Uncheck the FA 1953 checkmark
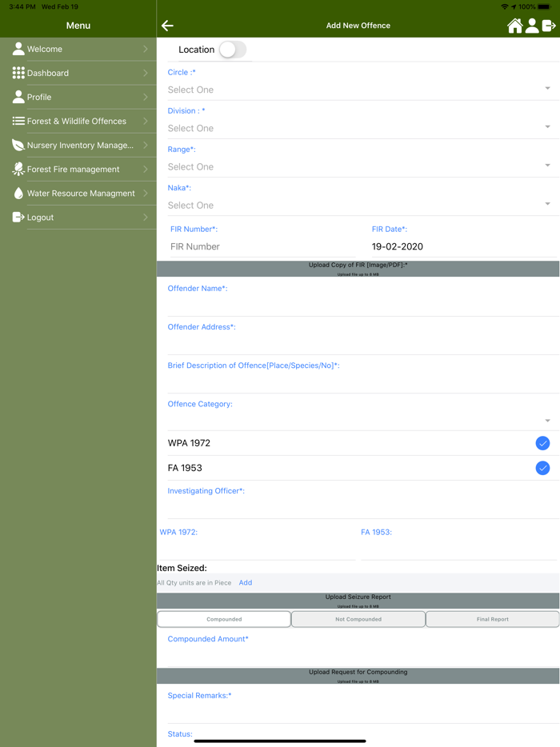The image size is (560, 747). [542, 468]
